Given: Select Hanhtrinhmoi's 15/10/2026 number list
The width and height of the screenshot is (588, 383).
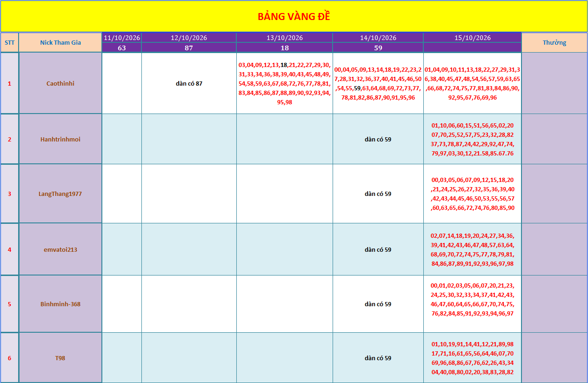Looking at the screenshot, I should tap(473, 139).
